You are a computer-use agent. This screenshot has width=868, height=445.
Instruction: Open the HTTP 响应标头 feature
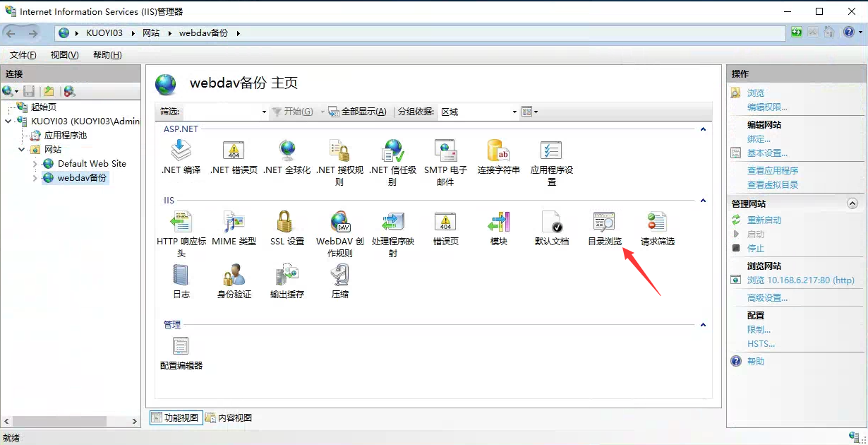point(181,234)
